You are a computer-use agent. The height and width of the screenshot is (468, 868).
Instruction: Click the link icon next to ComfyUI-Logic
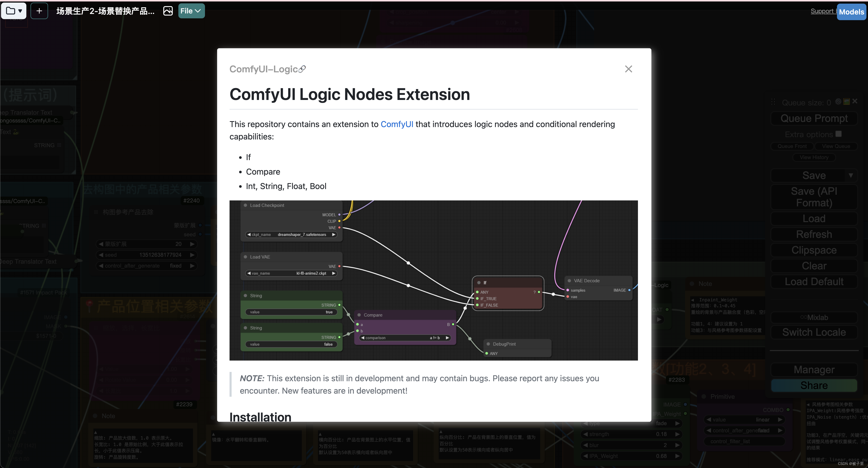(x=302, y=69)
